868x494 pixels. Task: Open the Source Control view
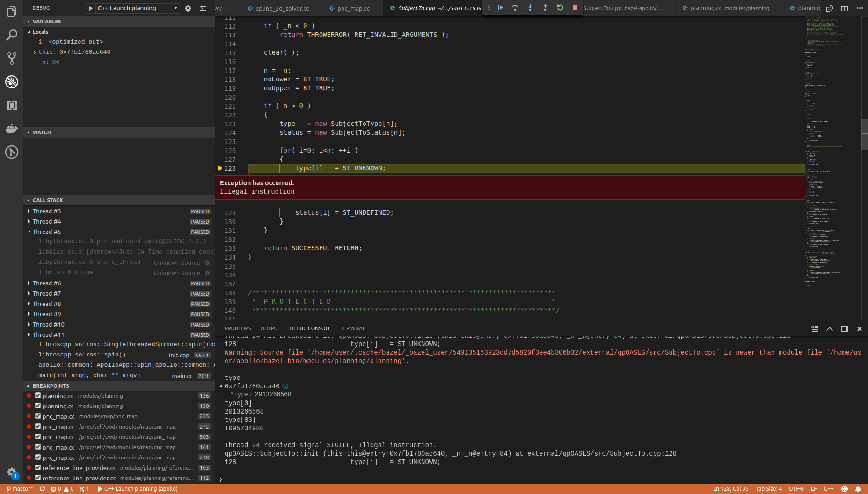12,58
